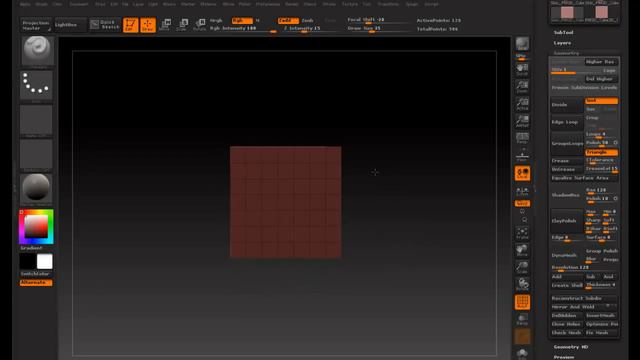The image size is (640, 360).
Task: Toggle the M material mode
Action: 258,20
